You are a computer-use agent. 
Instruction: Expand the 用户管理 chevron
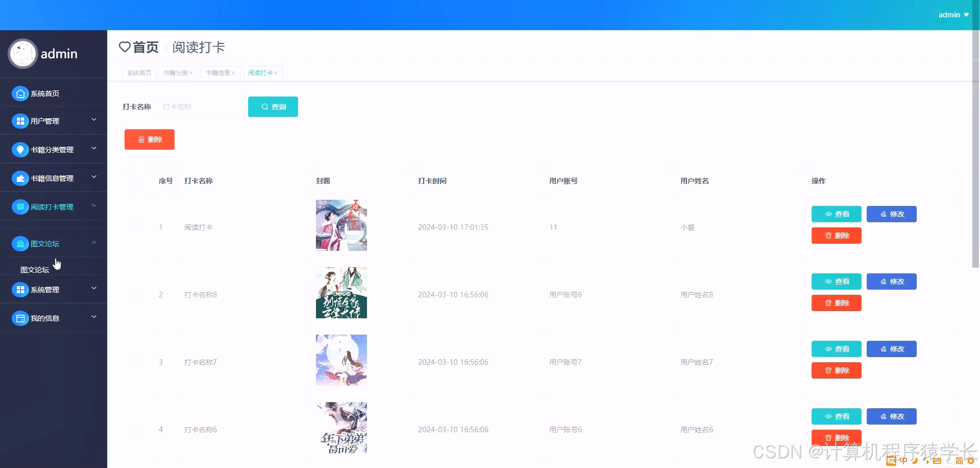(x=94, y=120)
